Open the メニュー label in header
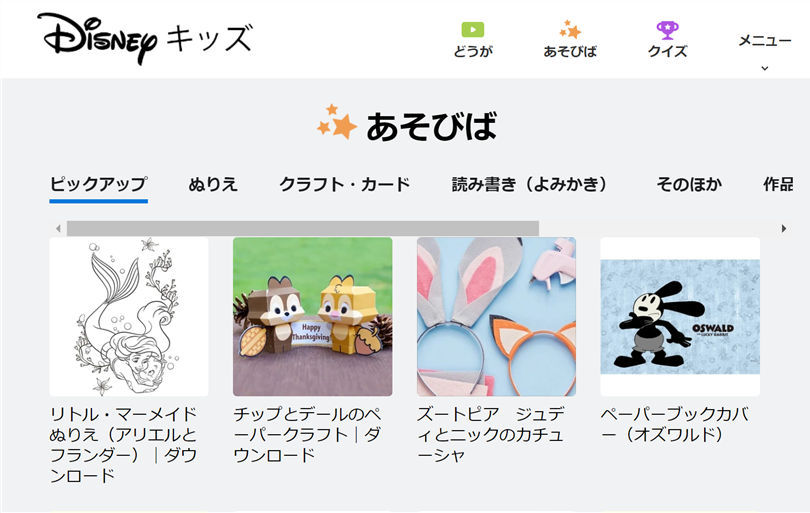The image size is (810, 513). click(x=765, y=40)
